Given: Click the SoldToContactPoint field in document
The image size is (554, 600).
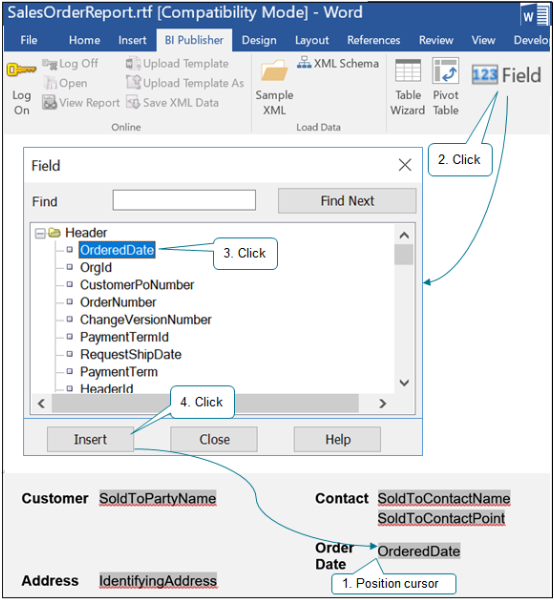Looking at the screenshot, I should point(441,518).
